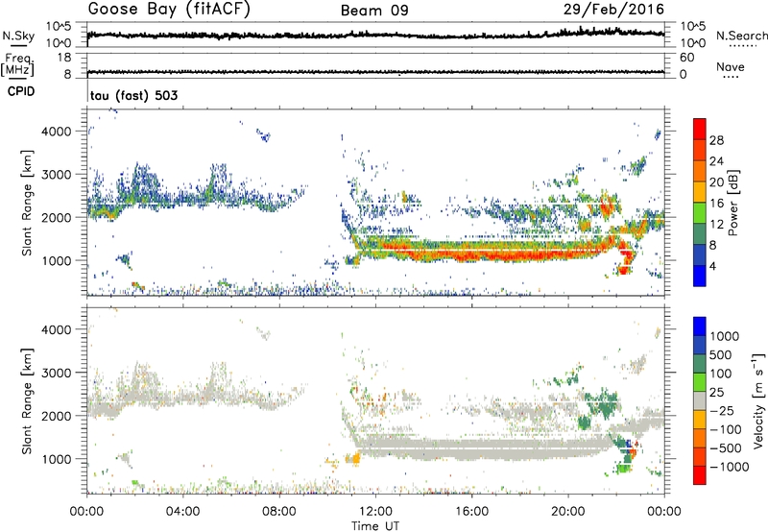The width and height of the screenshot is (768, 532).
Task: Click the 'Freq. [MHz]' axis label
Action: (x=18, y=64)
